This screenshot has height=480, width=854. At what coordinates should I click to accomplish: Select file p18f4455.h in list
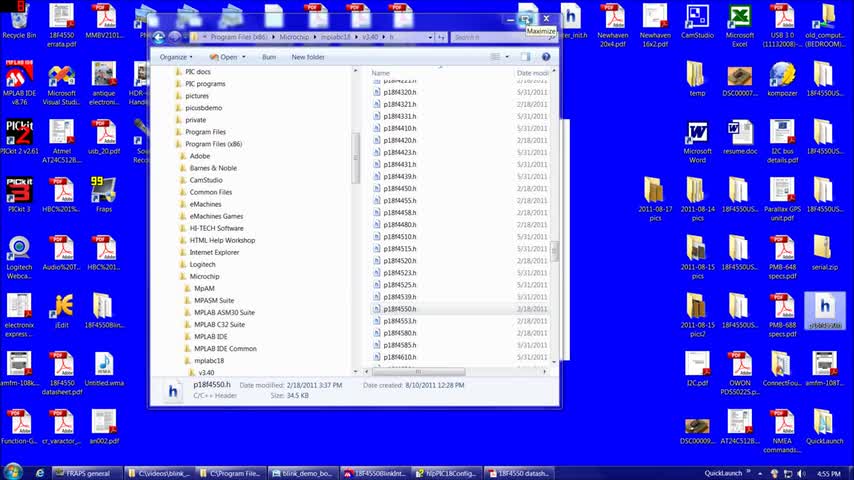tap(399, 200)
